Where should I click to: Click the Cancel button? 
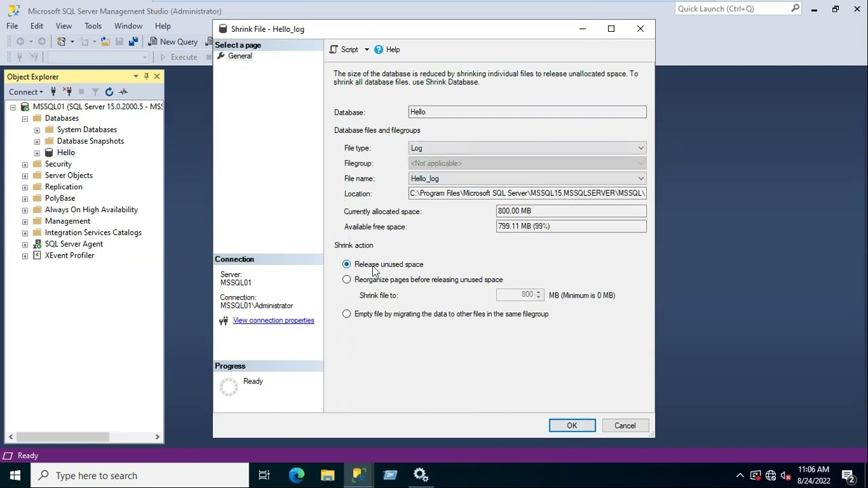(x=625, y=426)
